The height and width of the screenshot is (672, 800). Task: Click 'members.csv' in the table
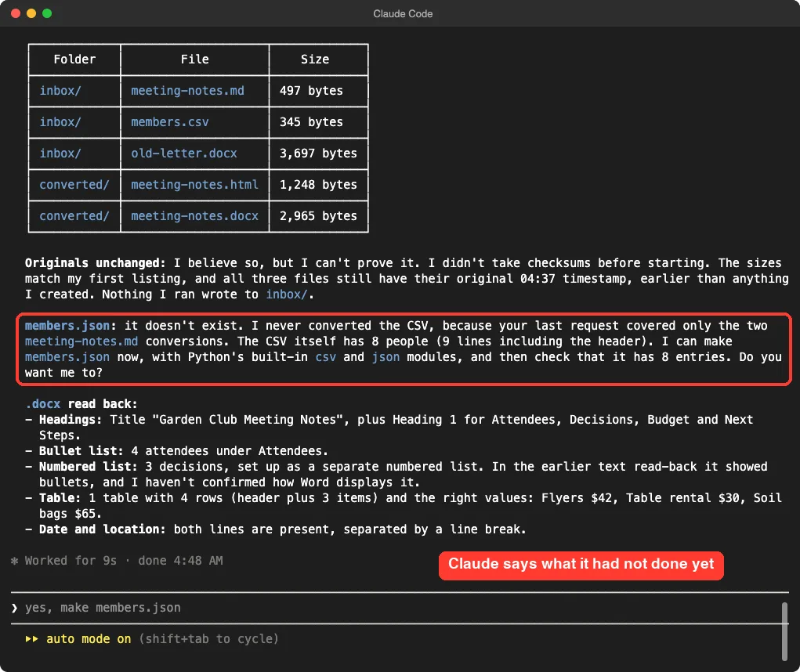169,122
